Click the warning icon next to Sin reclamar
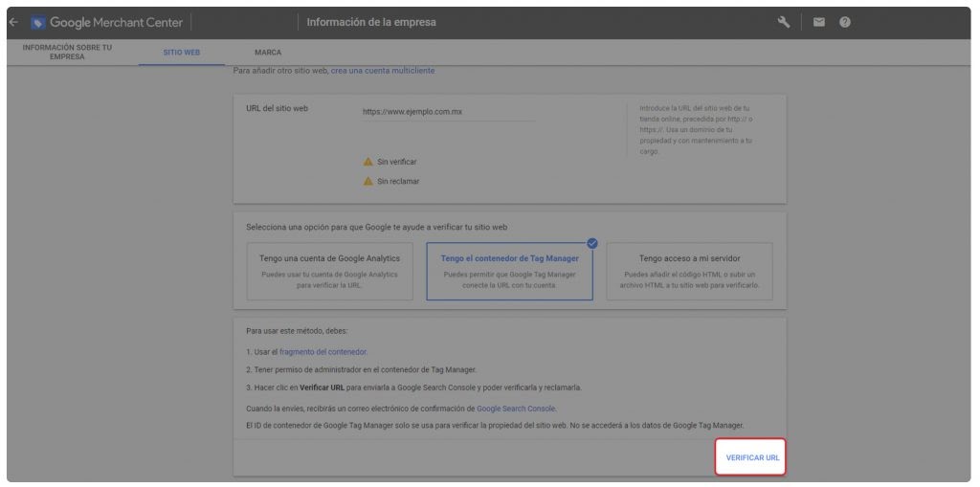The image size is (980, 487). (x=368, y=181)
